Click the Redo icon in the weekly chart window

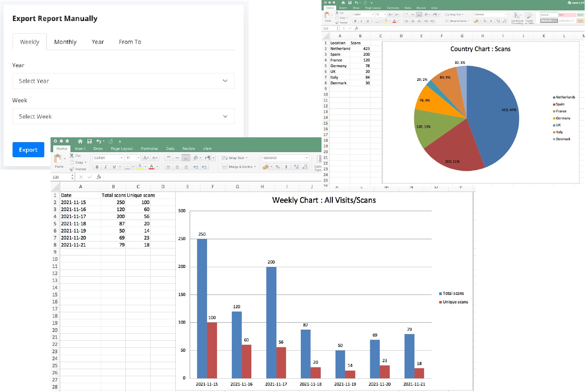pyautogui.click(x=111, y=141)
